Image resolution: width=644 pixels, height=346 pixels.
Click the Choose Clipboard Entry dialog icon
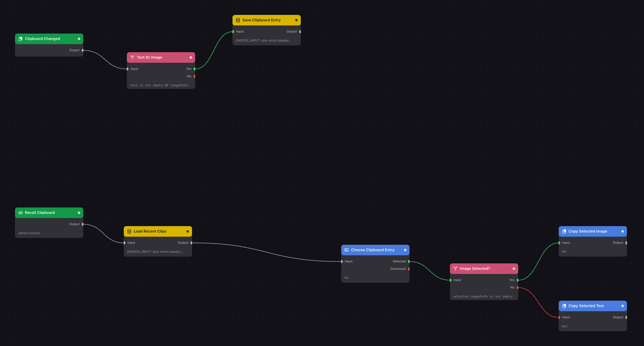[347, 250]
